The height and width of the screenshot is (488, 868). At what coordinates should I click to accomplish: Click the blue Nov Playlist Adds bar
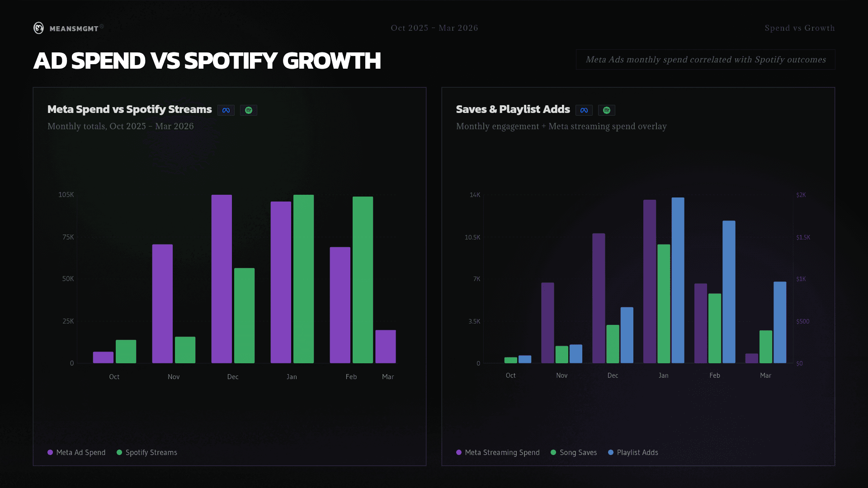(576, 354)
